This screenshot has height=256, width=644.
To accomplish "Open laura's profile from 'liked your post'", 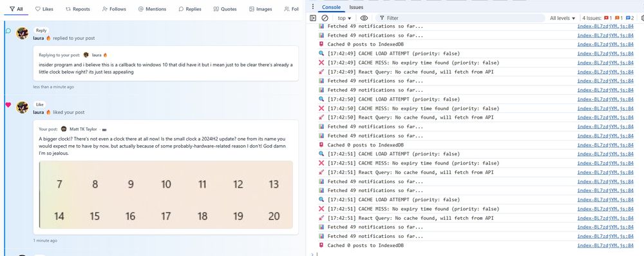I will point(39,112).
